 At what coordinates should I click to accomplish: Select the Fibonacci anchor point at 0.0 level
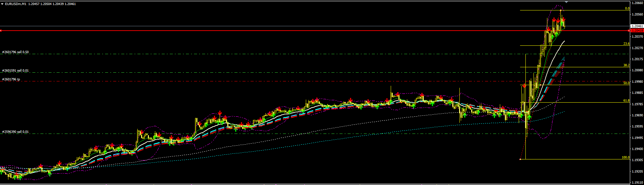(561, 10)
